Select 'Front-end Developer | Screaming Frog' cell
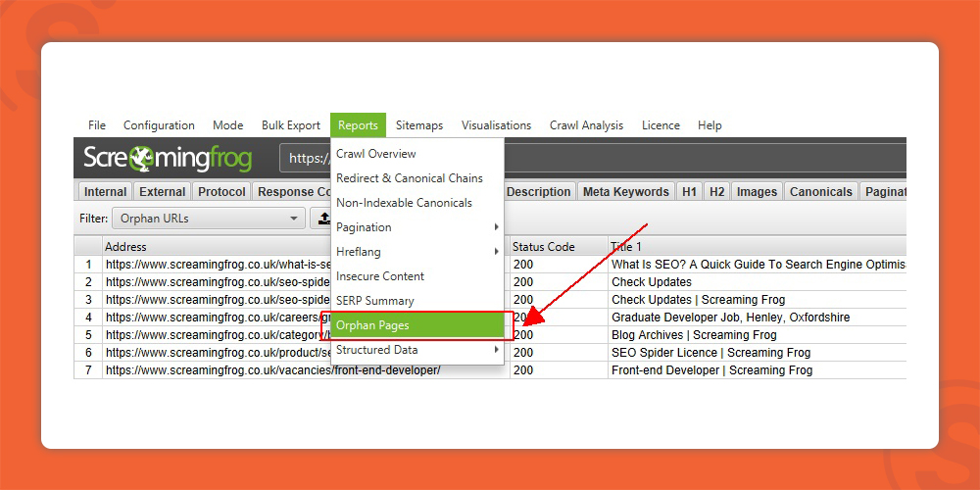The width and height of the screenshot is (980, 490). (711, 370)
